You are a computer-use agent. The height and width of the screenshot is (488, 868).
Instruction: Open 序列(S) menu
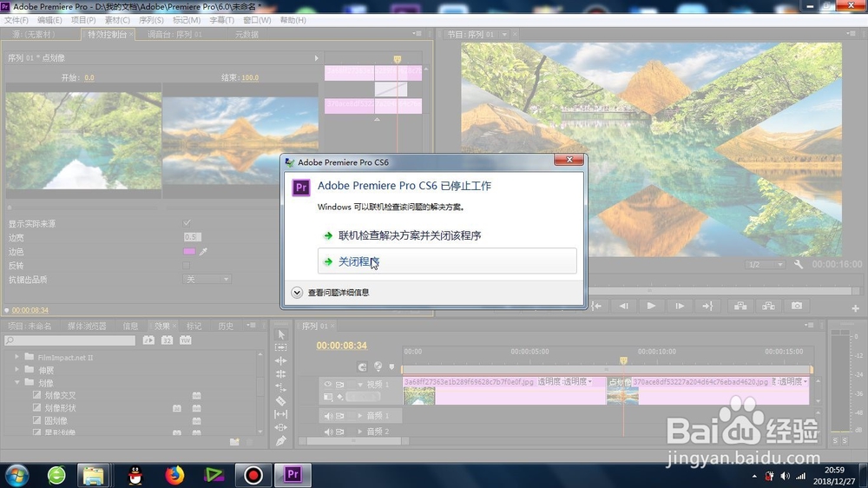click(x=151, y=20)
